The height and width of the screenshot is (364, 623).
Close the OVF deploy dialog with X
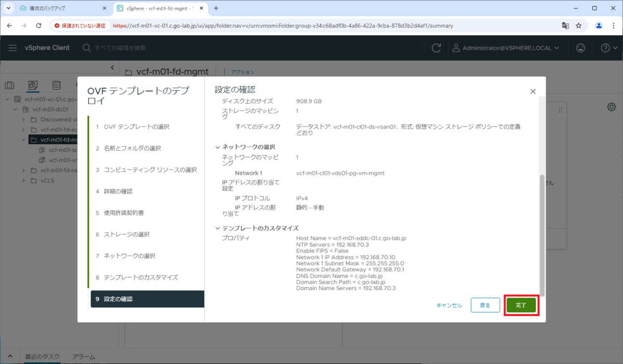533,91
